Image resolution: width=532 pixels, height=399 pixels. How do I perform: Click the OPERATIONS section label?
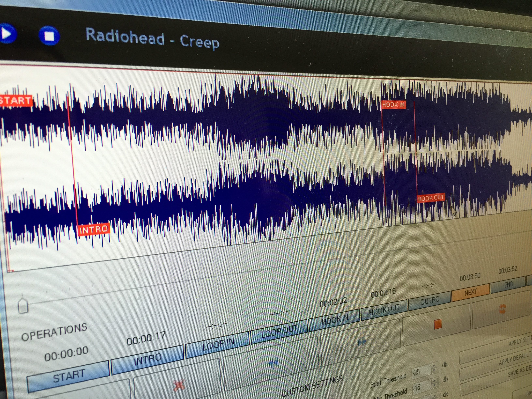point(54,332)
